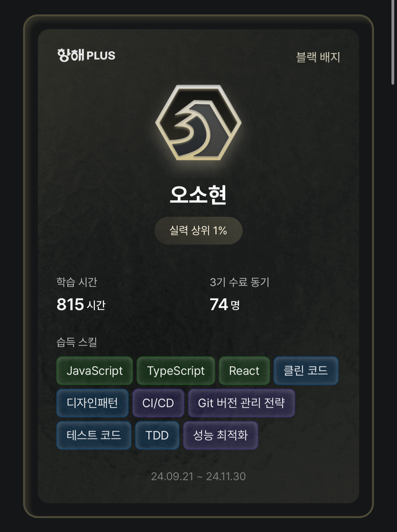397x532 pixels.
Task: Click the hexagonal wave badge icon
Action: pos(198,123)
